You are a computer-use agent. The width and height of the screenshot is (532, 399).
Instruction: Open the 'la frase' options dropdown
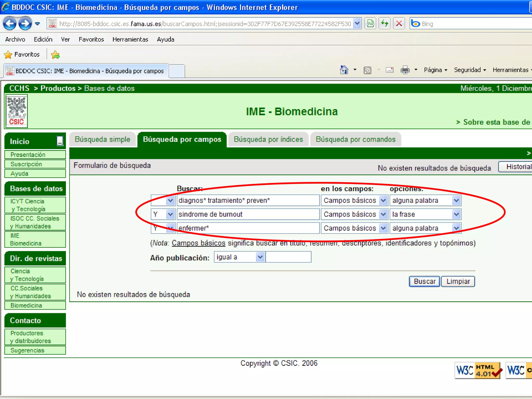[x=456, y=214]
